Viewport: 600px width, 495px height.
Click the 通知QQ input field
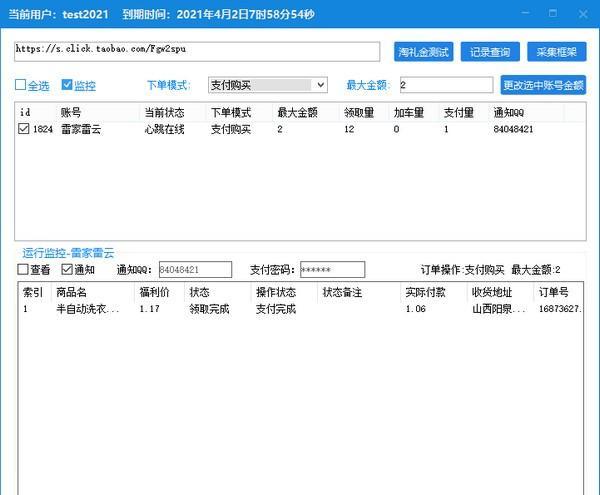[196, 270]
